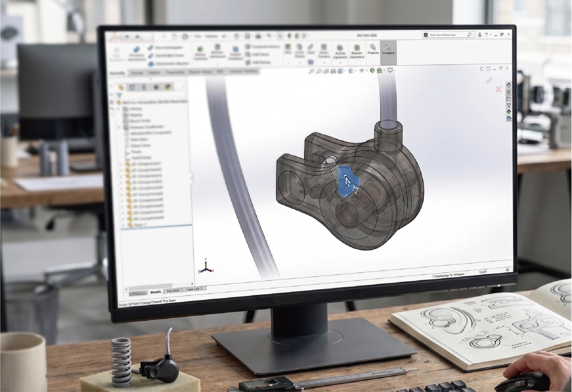Open the Help question mark icon
This screenshot has width=572, height=392.
coord(486,35)
